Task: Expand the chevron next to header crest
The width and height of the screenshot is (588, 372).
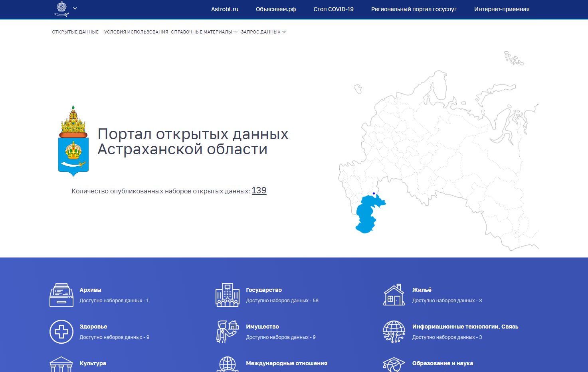Action: [x=75, y=8]
